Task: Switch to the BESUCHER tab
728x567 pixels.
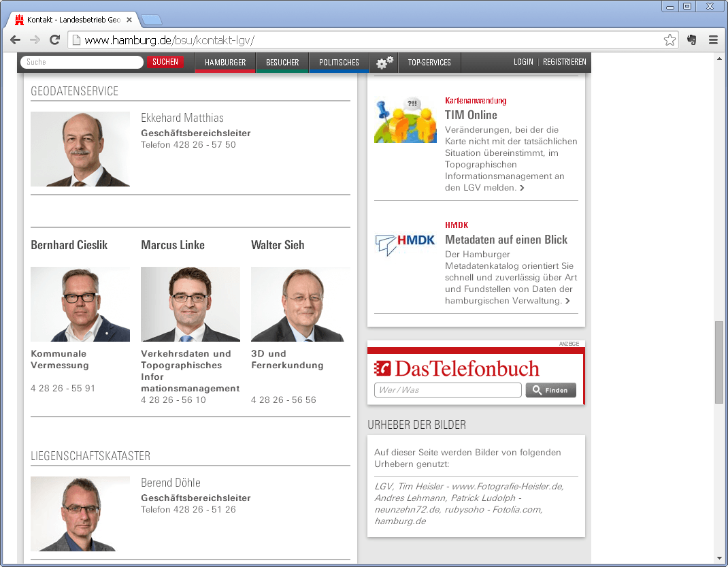Action: [x=282, y=62]
